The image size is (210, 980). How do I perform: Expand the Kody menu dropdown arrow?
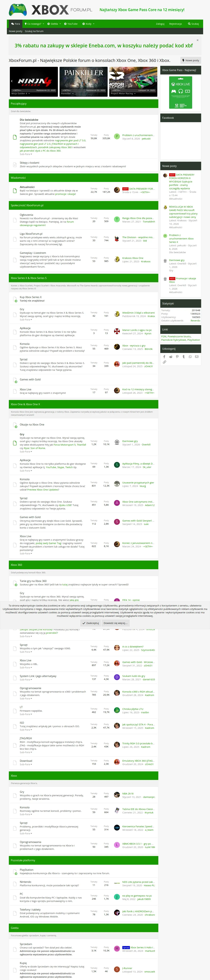point(93,24)
